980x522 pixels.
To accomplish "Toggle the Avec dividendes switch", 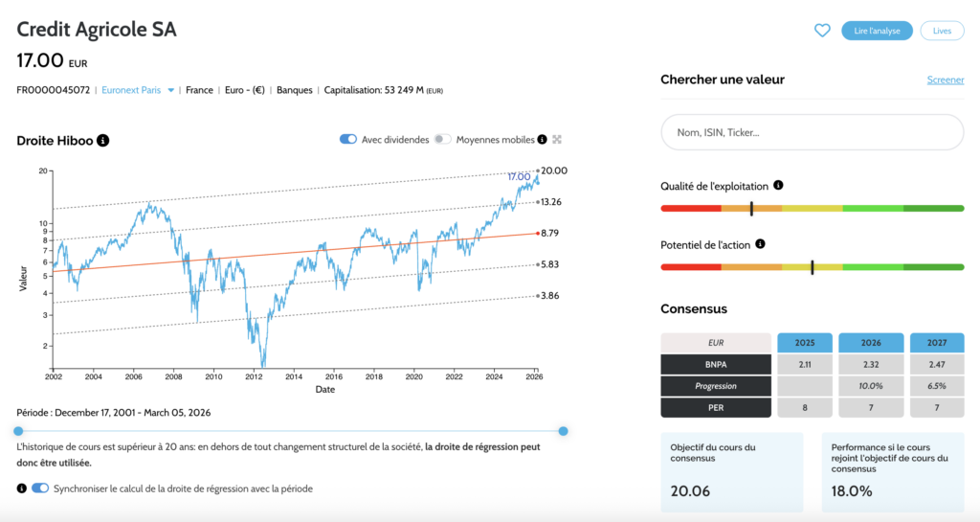I will tap(348, 140).
